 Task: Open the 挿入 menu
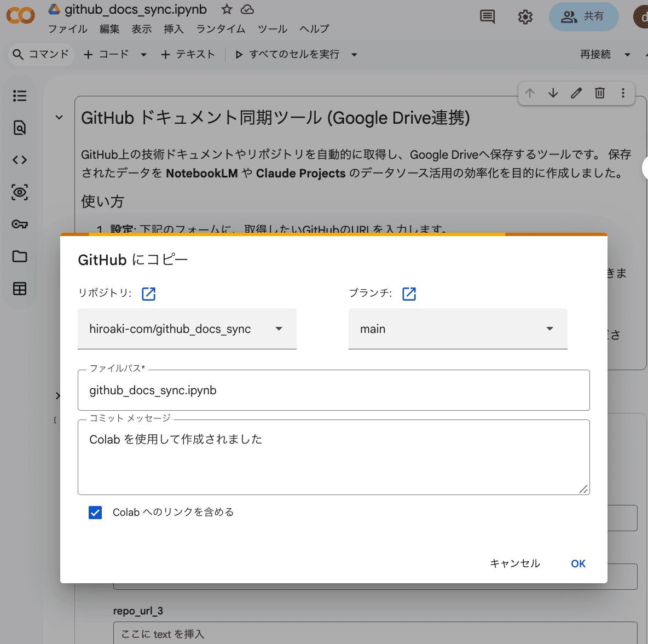click(x=173, y=29)
